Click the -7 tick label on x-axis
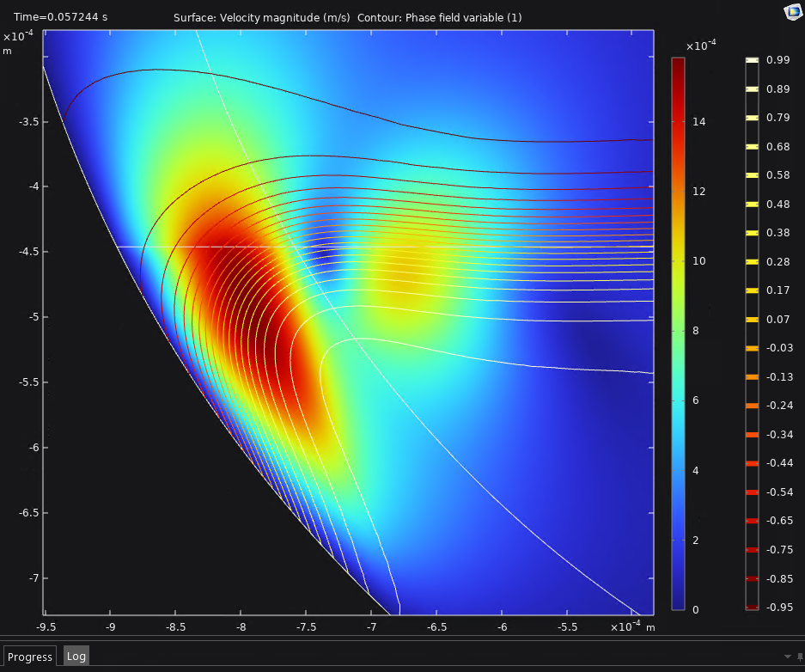 click(x=371, y=628)
